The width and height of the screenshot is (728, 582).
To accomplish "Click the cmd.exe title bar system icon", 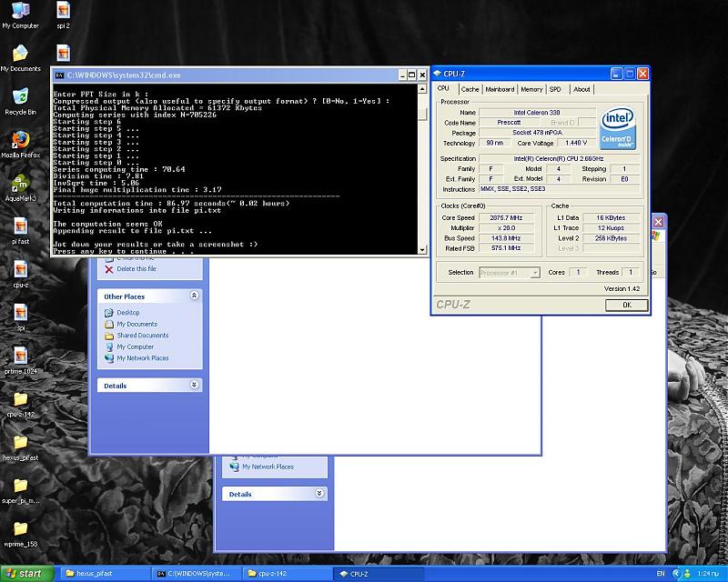I will click(59, 75).
